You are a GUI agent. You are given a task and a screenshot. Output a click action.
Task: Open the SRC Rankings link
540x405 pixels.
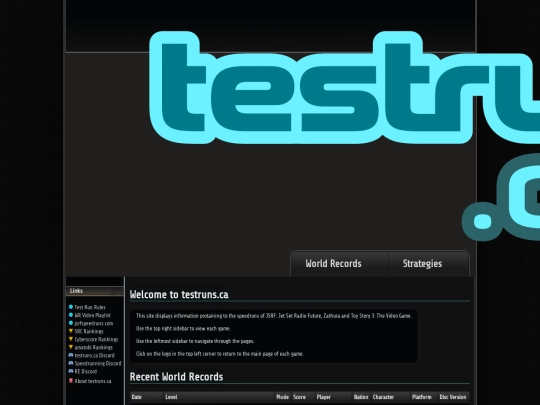[89, 331]
